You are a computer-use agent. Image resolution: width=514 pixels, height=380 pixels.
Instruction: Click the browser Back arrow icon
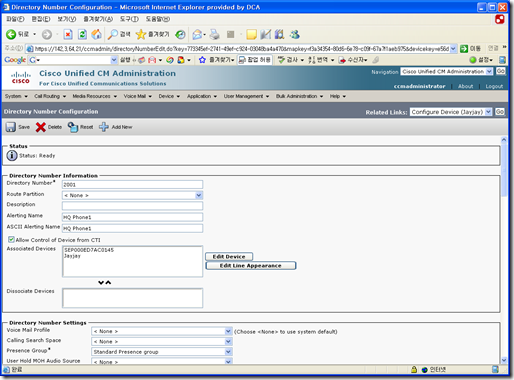click(11, 34)
